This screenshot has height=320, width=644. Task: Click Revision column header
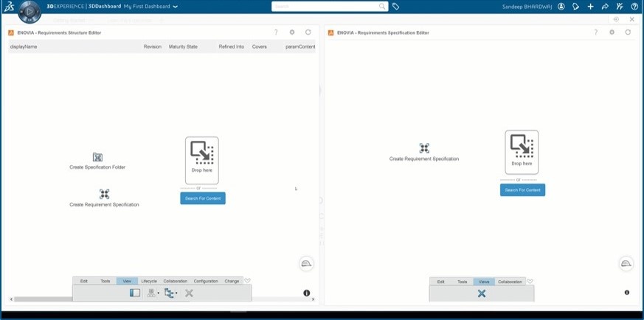pyautogui.click(x=153, y=46)
